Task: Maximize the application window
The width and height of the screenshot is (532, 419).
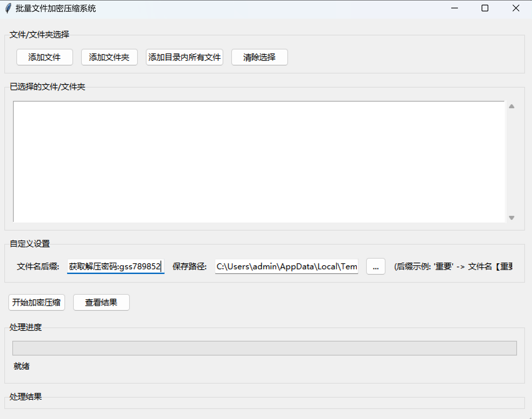Action: tap(485, 8)
